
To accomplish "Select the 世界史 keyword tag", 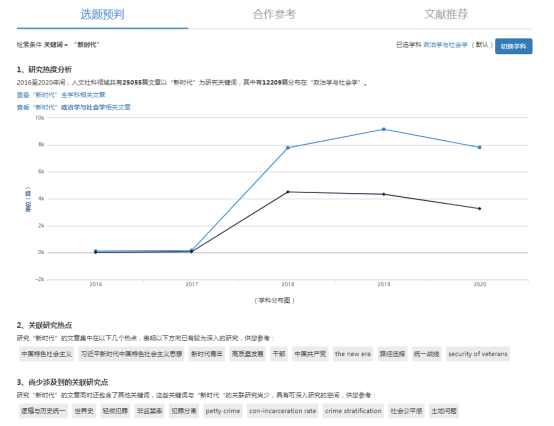I will tap(84, 411).
